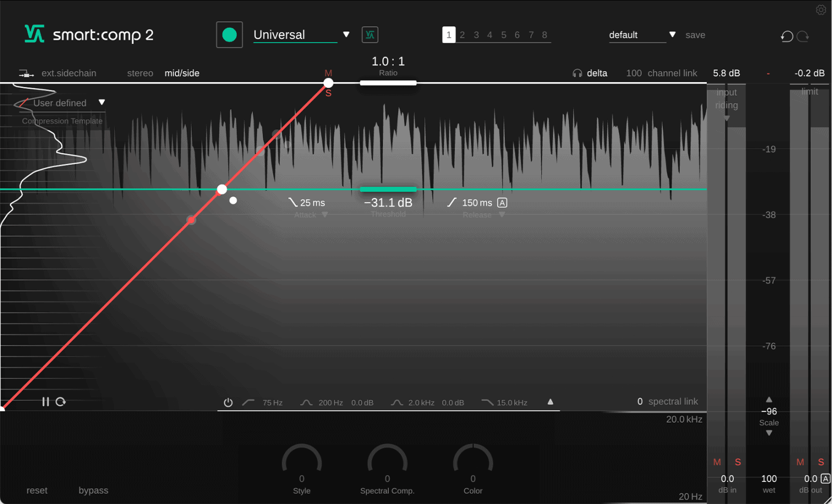The width and height of the screenshot is (832, 504).
Task: Click the redo arrow icon
Action: (x=803, y=36)
